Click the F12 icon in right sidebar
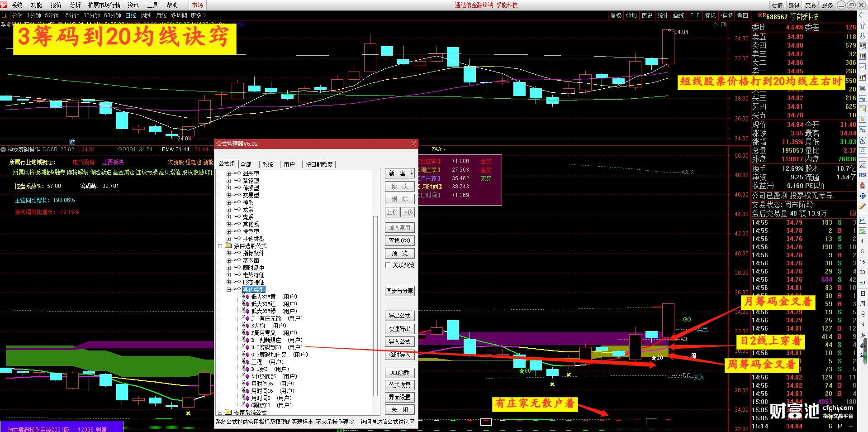The height and width of the screenshot is (432, 868). (863, 130)
